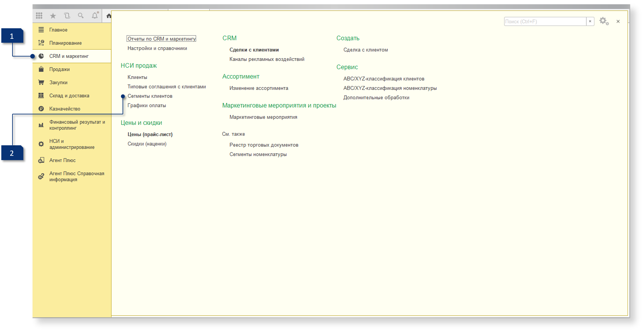This screenshot has width=644, height=332.
Task: Click the Планирование section icon
Action: pyautogui.click(x=41, y=43)
